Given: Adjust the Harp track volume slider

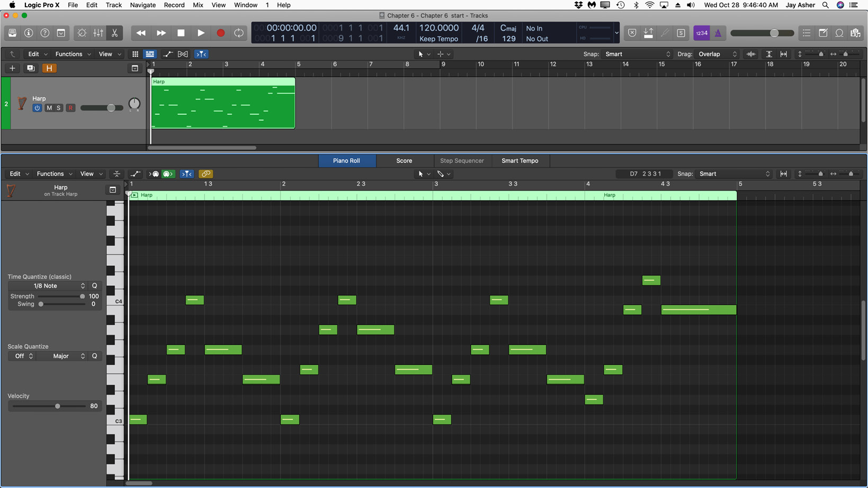Looking at the screenshot, I should 101,108.
